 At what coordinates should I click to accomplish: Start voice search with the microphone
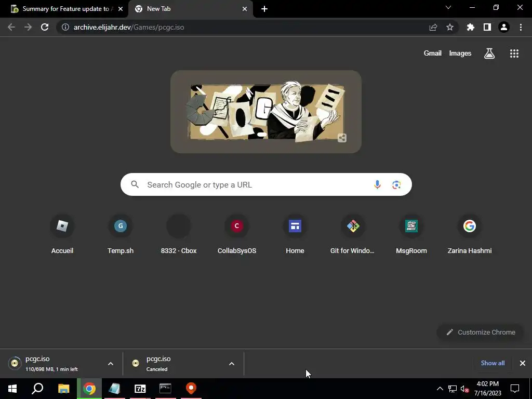[377, 184]
